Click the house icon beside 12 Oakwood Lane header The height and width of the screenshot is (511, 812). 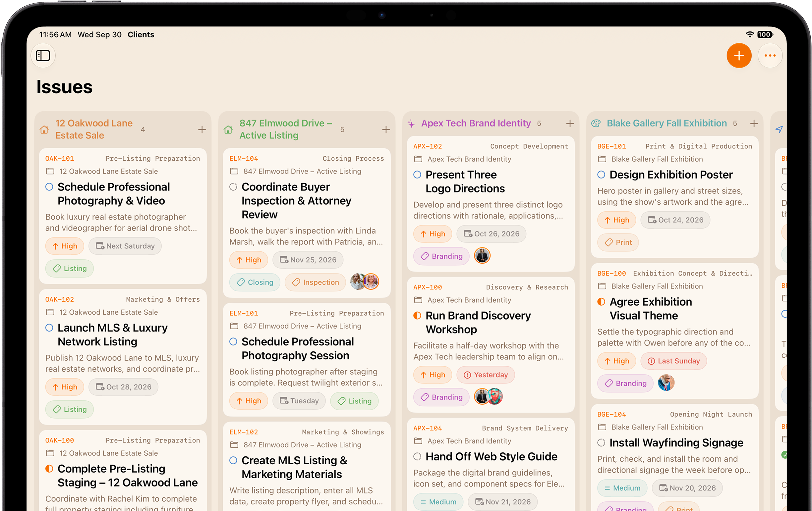tap(44, 129)
